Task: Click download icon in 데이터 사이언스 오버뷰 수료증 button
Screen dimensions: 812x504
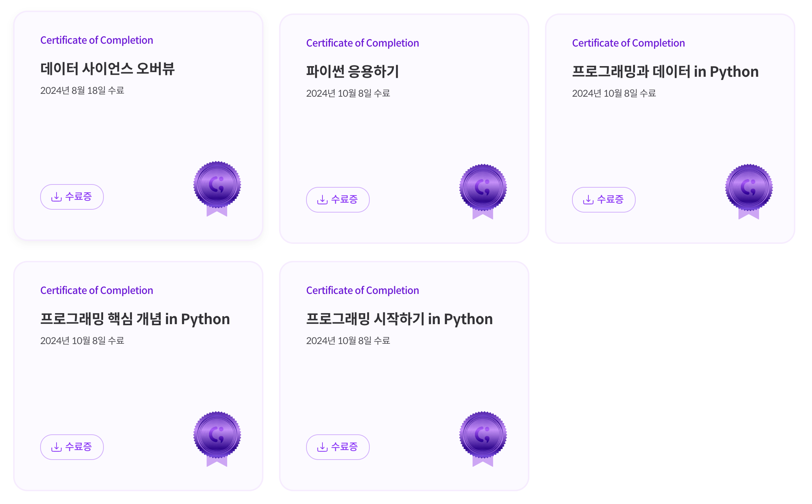Action: click(x=57, y=197)
